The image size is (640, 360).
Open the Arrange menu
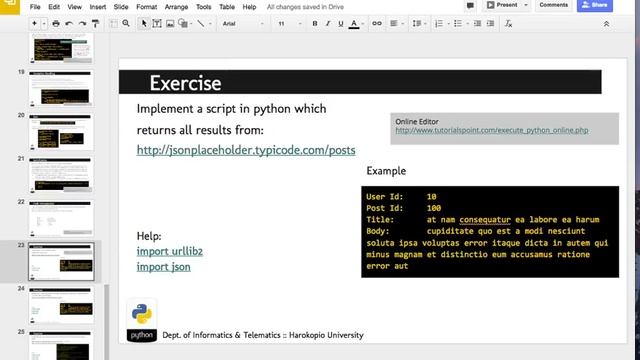coord(176,7)
